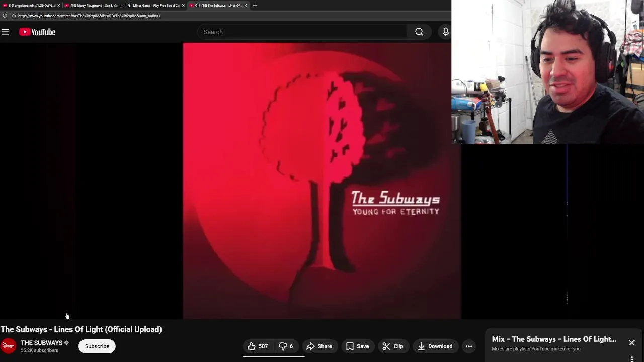The height and width of the screenshot is (362, 644).
Task: Go to YouTube home via logo
Action: click(37, 32)
